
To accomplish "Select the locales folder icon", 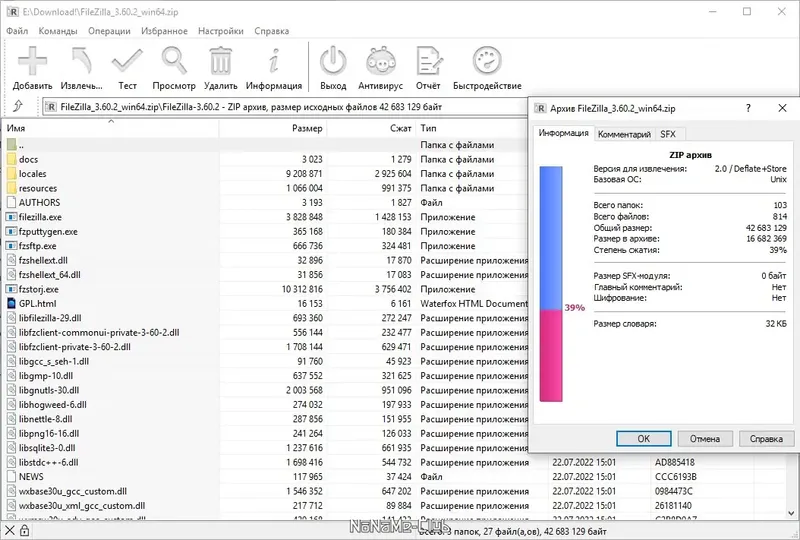I will click(11, 174).
